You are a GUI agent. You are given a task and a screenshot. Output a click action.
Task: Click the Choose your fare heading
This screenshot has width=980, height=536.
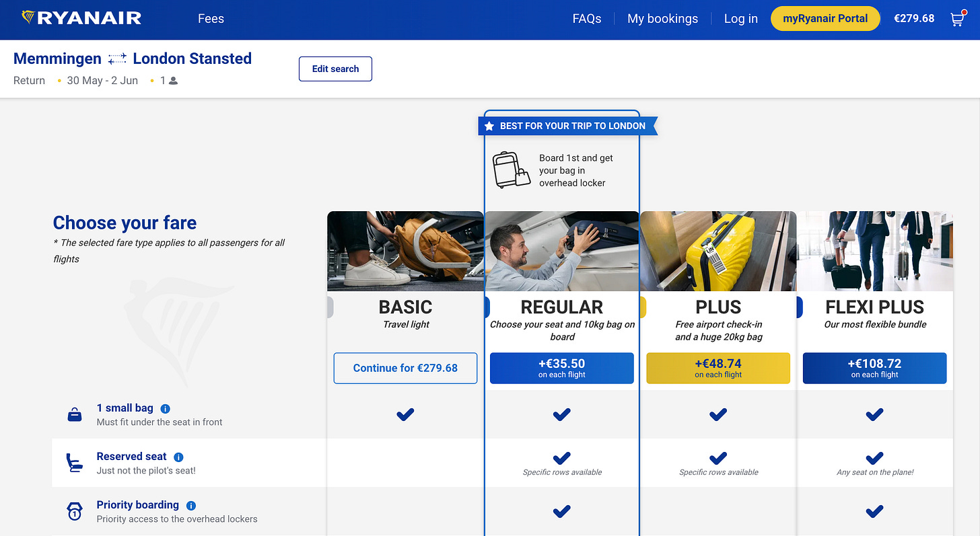[125, 223]
